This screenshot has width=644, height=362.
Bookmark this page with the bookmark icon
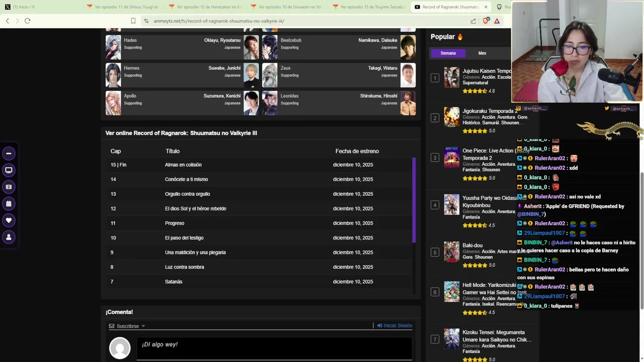(133, 21)
